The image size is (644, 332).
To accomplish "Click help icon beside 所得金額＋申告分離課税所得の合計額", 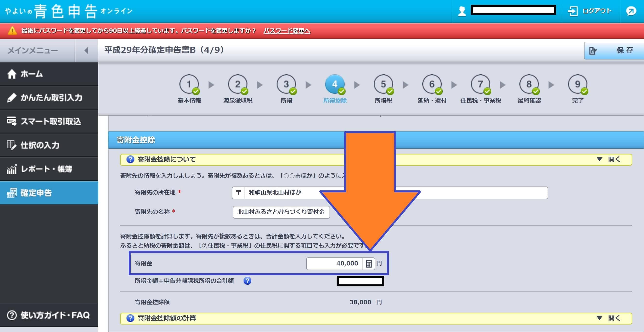I will pos(247,281).
